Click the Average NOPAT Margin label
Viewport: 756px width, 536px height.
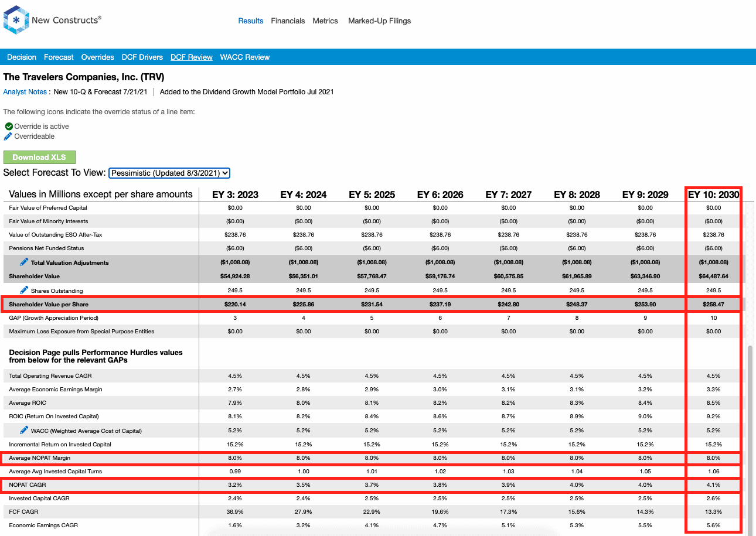click(x=40, y=458)
